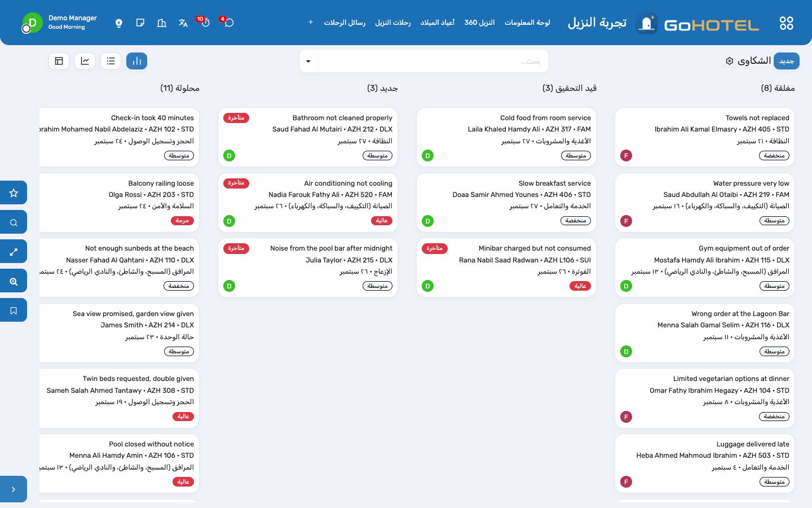Open the لوحة المعلومات menu

pos(527,23)
